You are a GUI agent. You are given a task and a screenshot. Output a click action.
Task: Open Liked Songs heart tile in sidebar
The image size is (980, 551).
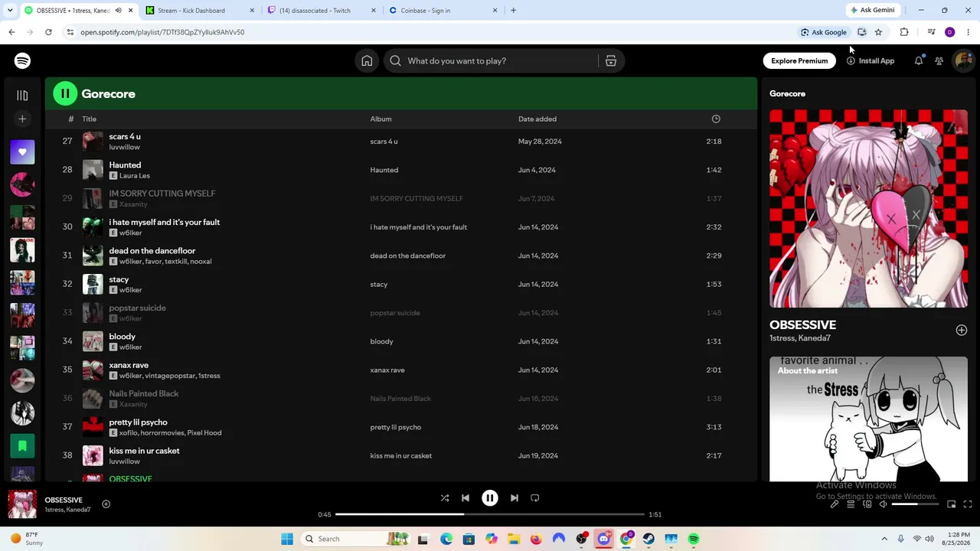(22, 152)
